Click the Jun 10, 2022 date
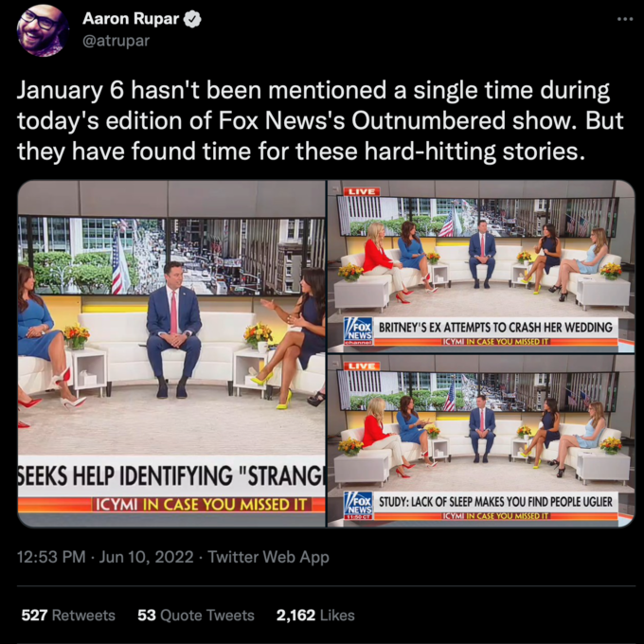The image size is (644, 644). pyautogui.click(x=146, y=557)
